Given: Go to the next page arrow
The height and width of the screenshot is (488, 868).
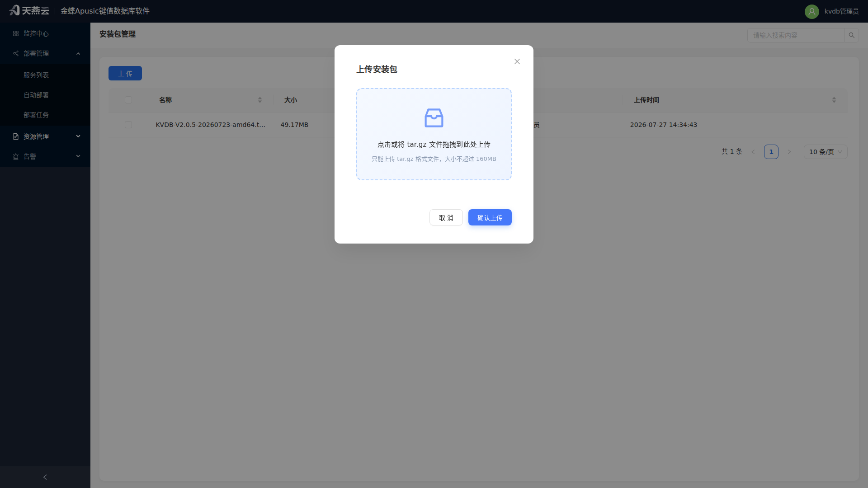Looking at the screenshot, I should point(789,152).
